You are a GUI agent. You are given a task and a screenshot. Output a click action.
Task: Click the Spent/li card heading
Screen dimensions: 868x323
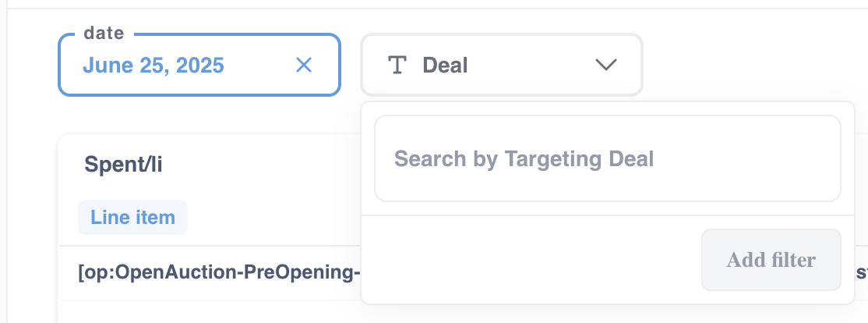pyautogui.click(x=123, y=165)
